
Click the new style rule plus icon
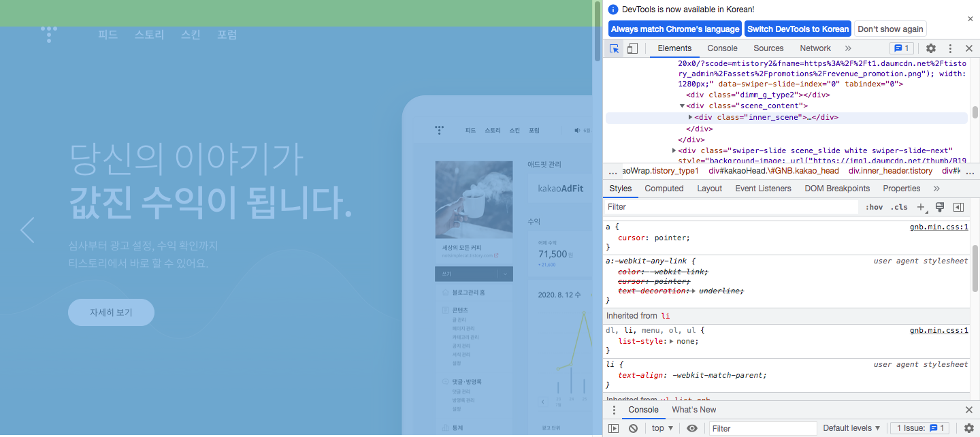point(921,207)
